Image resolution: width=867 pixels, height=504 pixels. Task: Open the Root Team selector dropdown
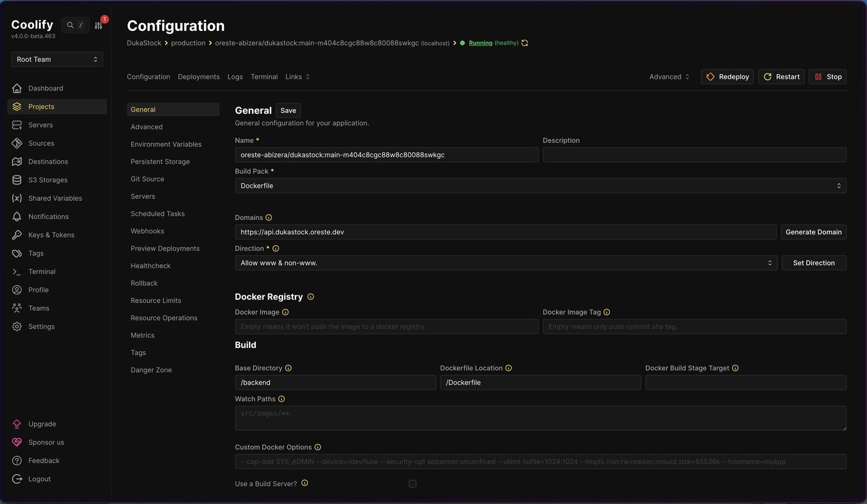coord(57,59)
